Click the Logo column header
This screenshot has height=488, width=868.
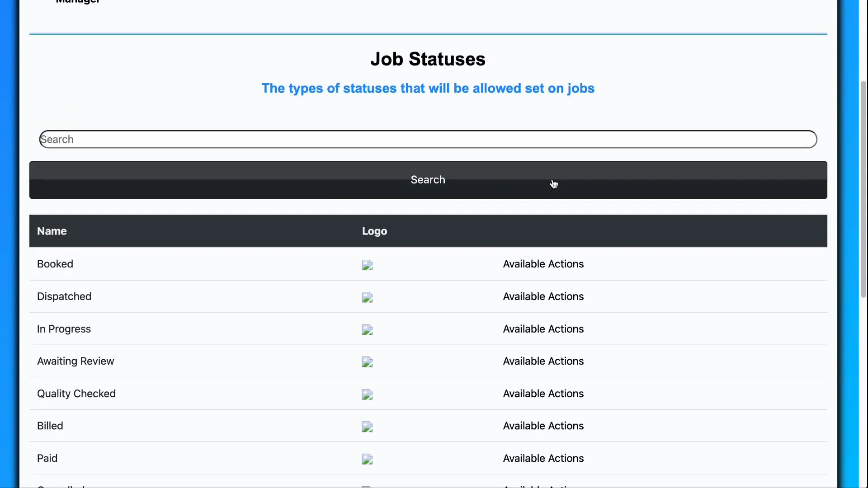pos(374,231)
